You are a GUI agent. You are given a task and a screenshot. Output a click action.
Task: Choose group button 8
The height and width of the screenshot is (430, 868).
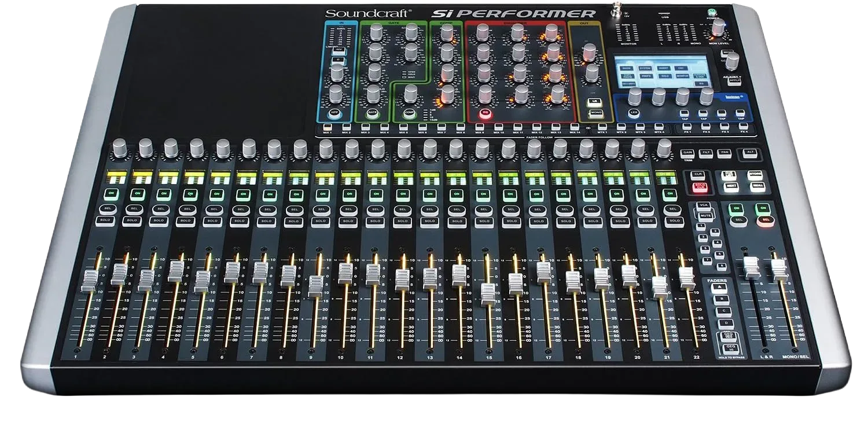[x=722, y=266]
